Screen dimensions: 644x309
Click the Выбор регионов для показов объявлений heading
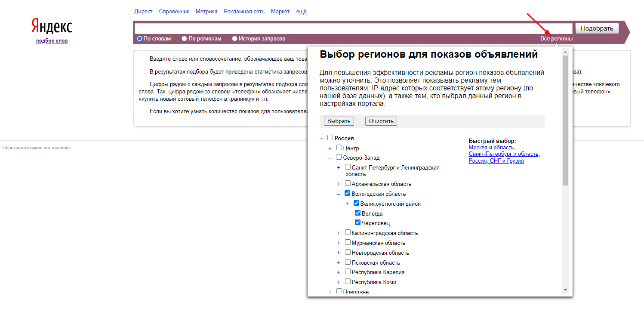(429, 55)
